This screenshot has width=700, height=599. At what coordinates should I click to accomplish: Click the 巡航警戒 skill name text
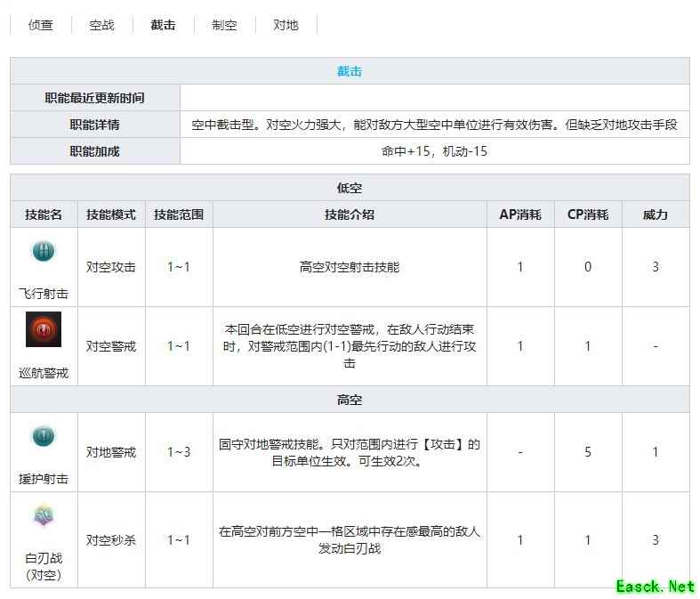[x=44, y=373]
